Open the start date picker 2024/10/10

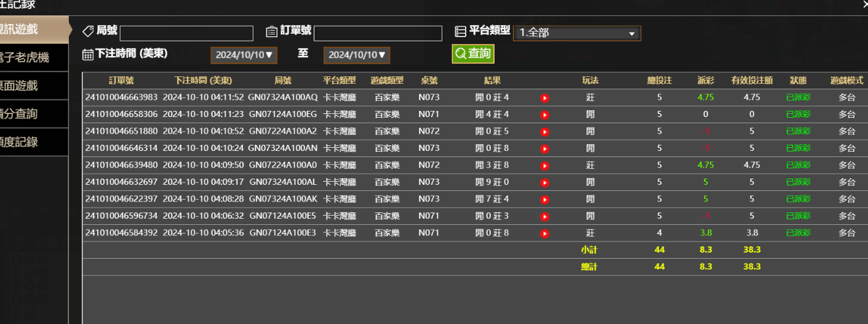click(x=244, y=55)
